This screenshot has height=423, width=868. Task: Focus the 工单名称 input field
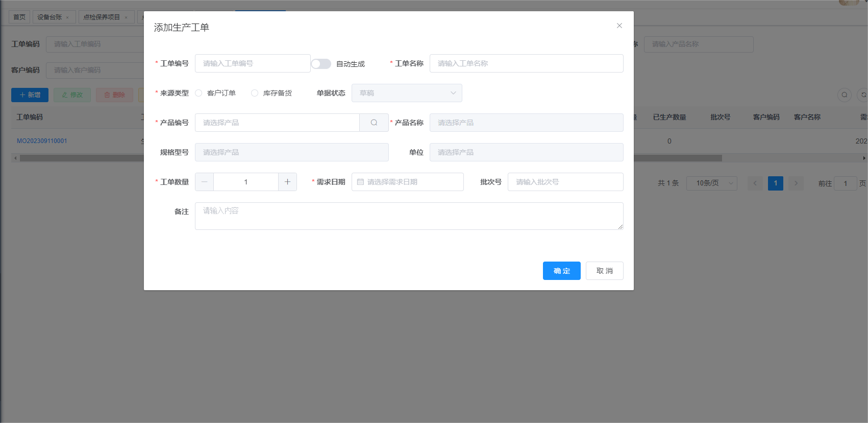[526, 63]
